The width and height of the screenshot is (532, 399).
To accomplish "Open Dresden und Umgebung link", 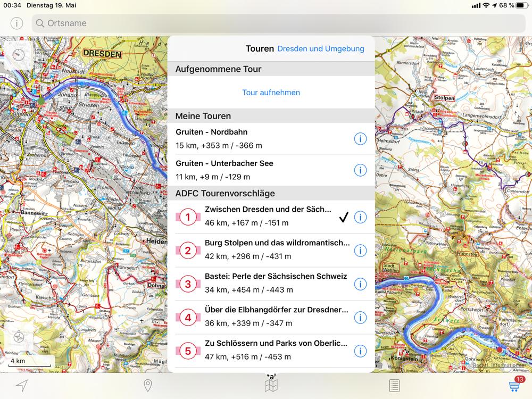I will (x=321, y=48).
